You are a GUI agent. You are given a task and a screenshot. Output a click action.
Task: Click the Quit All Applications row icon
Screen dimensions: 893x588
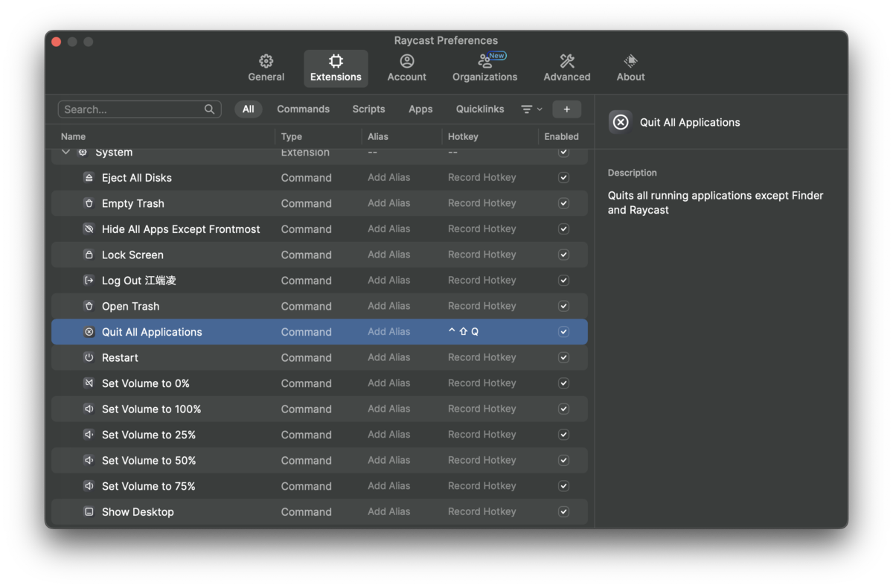tap(89, 332)
